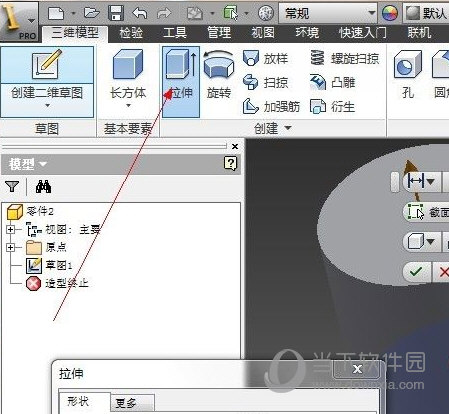This screenshot has height=414, width=449.
Task: Switch to the 环境 ribbon tab
Action: (x=307, y=33)
